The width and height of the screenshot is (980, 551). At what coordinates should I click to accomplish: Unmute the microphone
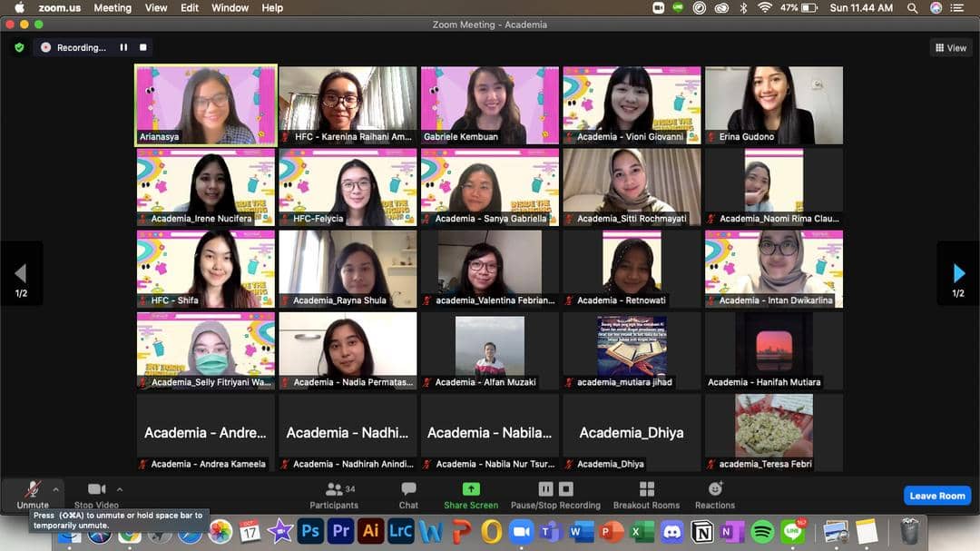coord(33,490)
